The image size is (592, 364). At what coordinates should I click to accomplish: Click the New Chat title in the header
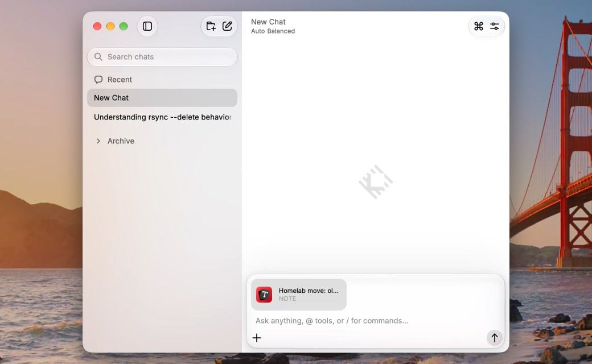coord(269,22)
